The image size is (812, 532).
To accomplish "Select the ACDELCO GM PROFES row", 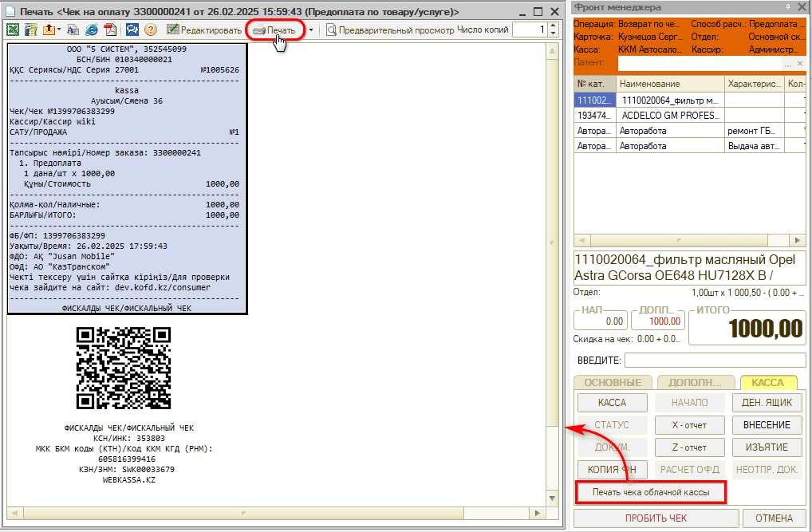I will [x=669, y=116].
